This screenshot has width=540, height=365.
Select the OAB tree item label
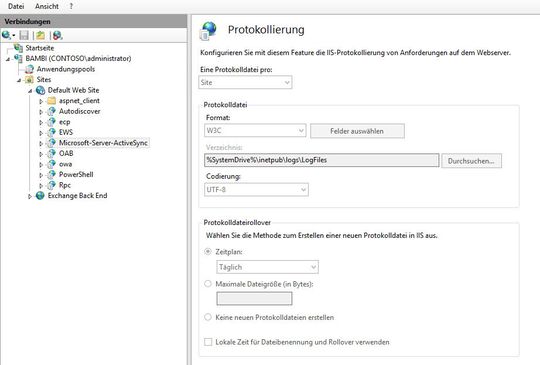[66, 153]
